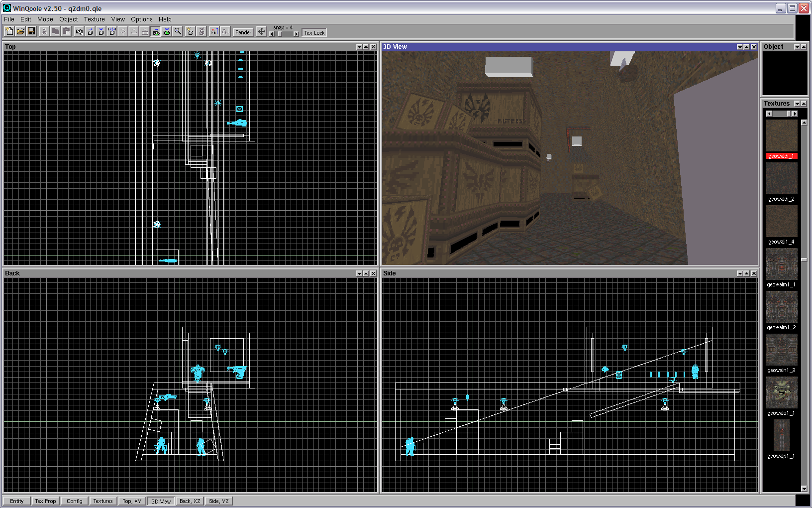Collapse the Object panel with up arrow
Image resolution: width=812 pixels, height=508 pixels.
[x=804, y=47]
